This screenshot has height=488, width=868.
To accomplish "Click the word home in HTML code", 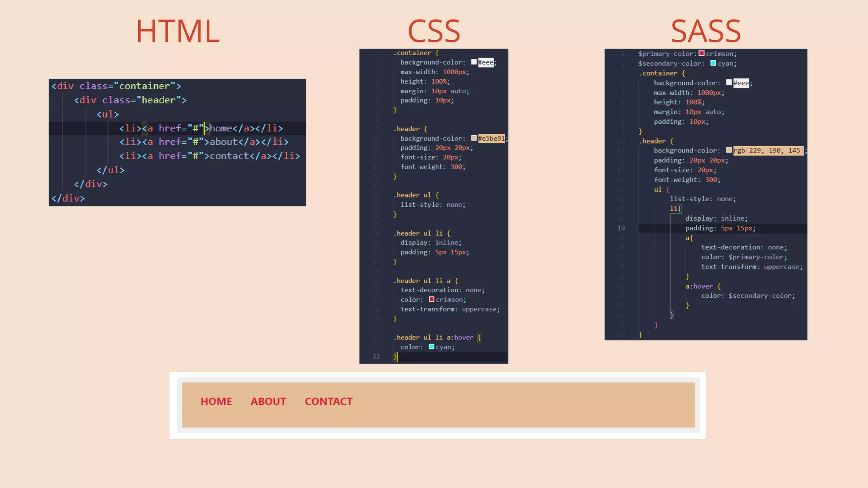I will tap(221, 128).
